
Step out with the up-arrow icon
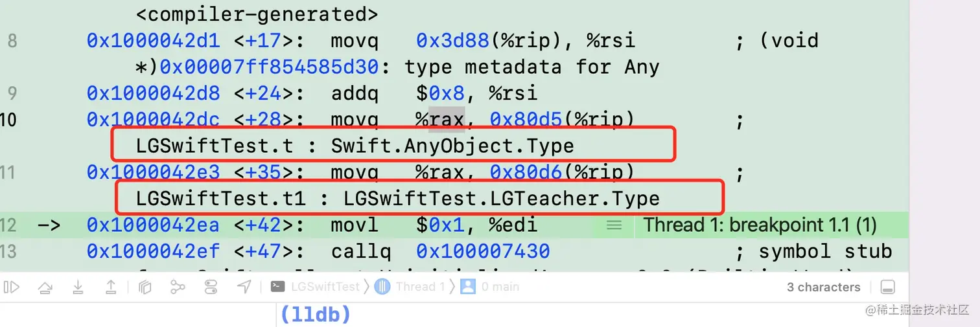point(111,287)
